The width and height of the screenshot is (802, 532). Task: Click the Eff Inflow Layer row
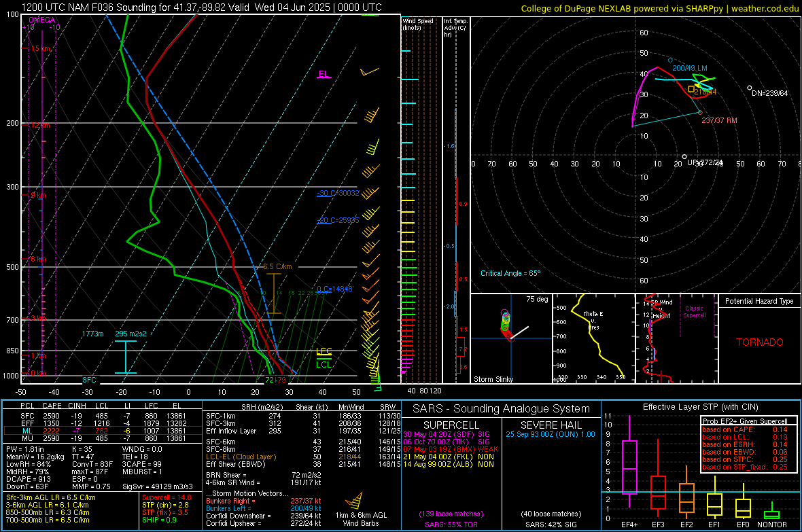pyautogui.click(x=303, y=431)
